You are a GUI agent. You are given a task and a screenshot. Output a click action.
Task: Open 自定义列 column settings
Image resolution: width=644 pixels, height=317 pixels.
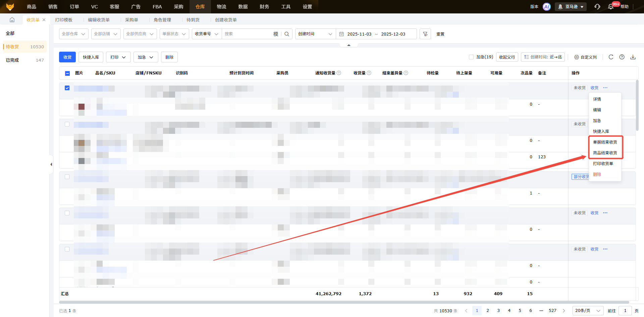pos(585,57)
